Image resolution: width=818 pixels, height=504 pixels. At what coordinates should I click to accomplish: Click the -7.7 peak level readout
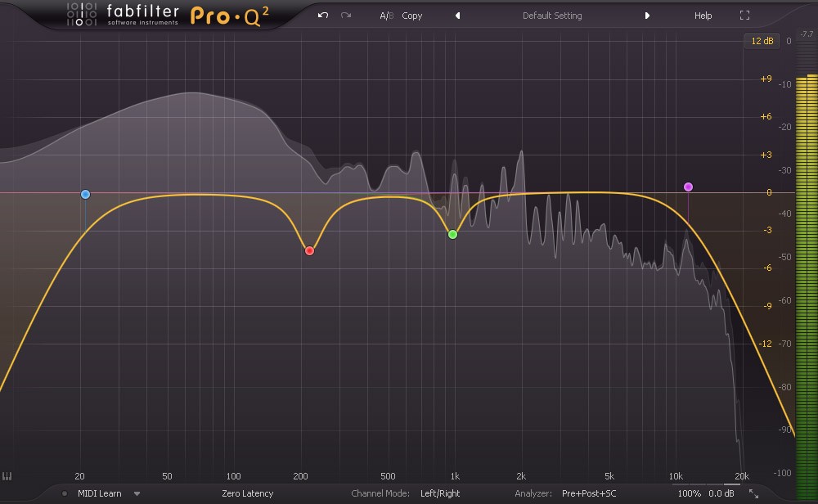click(807, 34)
